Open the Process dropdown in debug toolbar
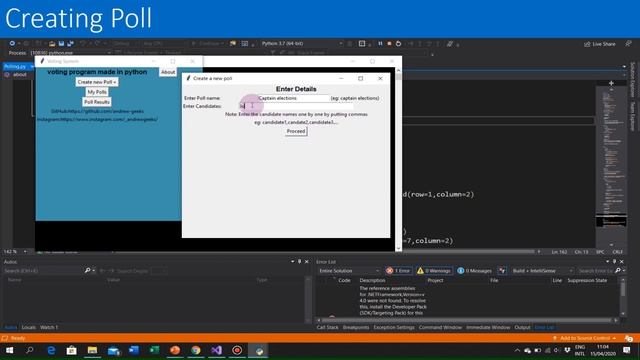640x360 pixels. [x=70, y=53]
